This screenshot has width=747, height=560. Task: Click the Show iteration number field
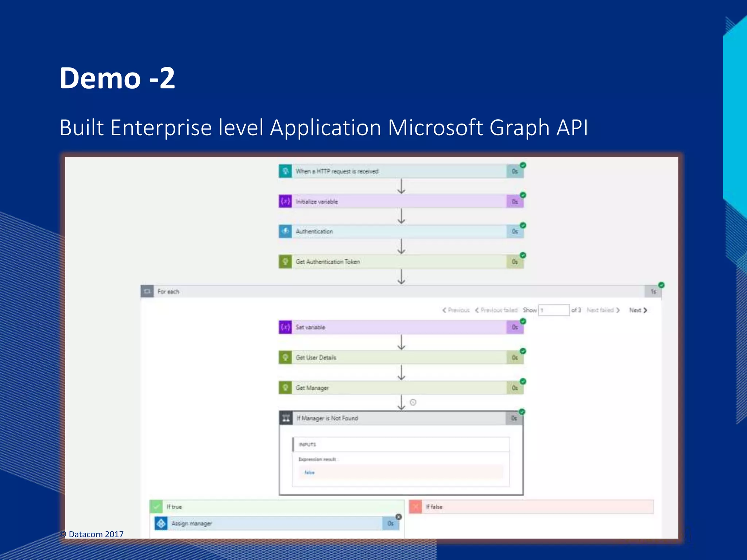(554, 310)
